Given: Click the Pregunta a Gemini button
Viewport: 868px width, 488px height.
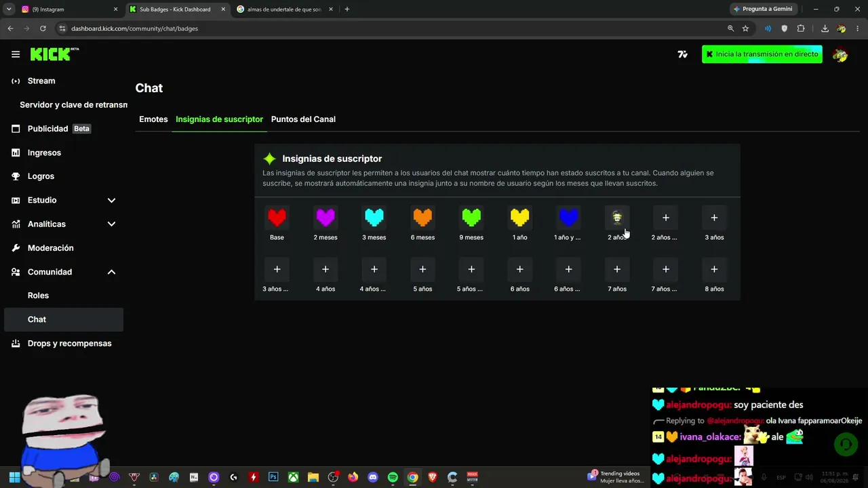Looking at the screenshot, I should (764, 9).
